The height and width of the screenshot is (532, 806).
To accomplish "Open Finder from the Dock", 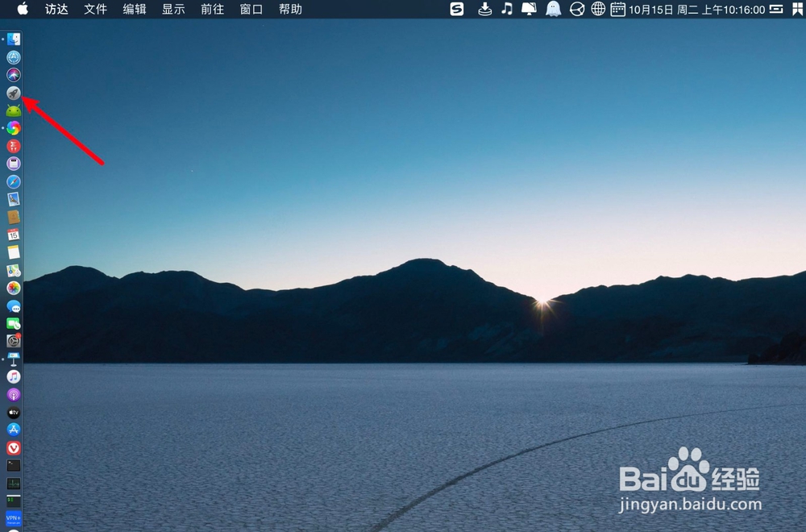I will point(14,39).
